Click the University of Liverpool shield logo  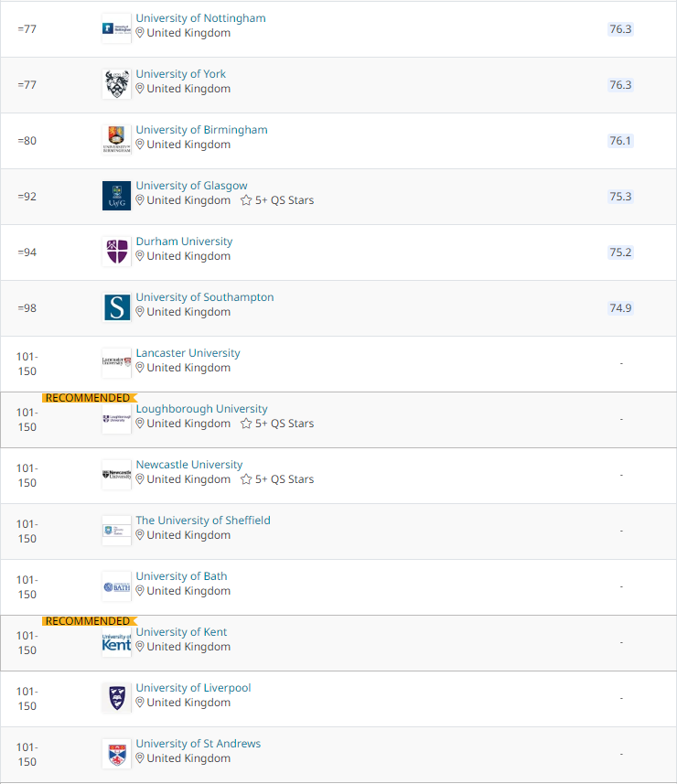[x=116, y=698]
